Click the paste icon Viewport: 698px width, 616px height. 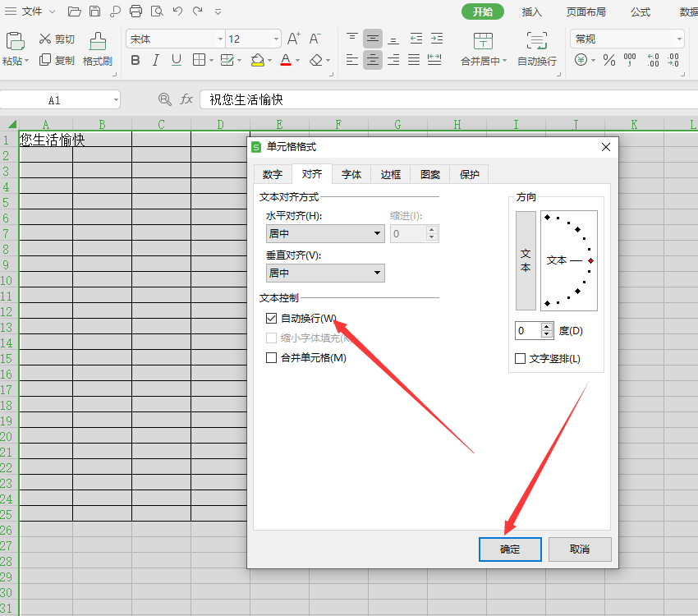(15, 41)
